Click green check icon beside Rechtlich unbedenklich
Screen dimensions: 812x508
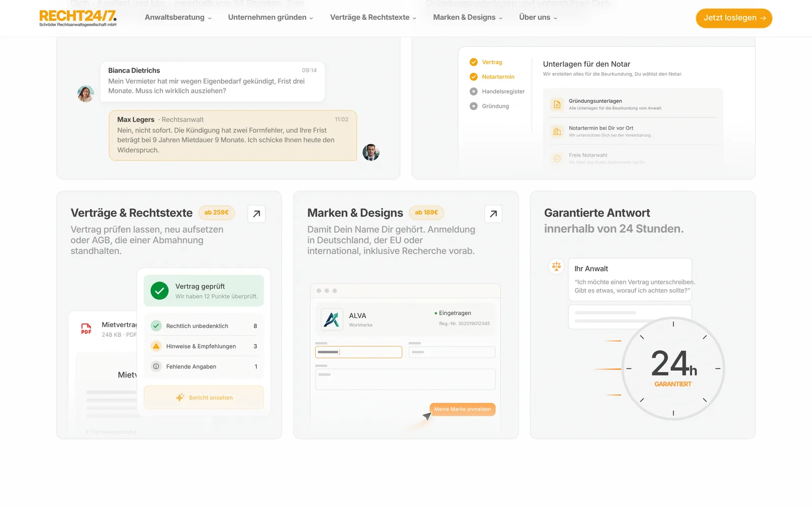[x=156, y=326]
